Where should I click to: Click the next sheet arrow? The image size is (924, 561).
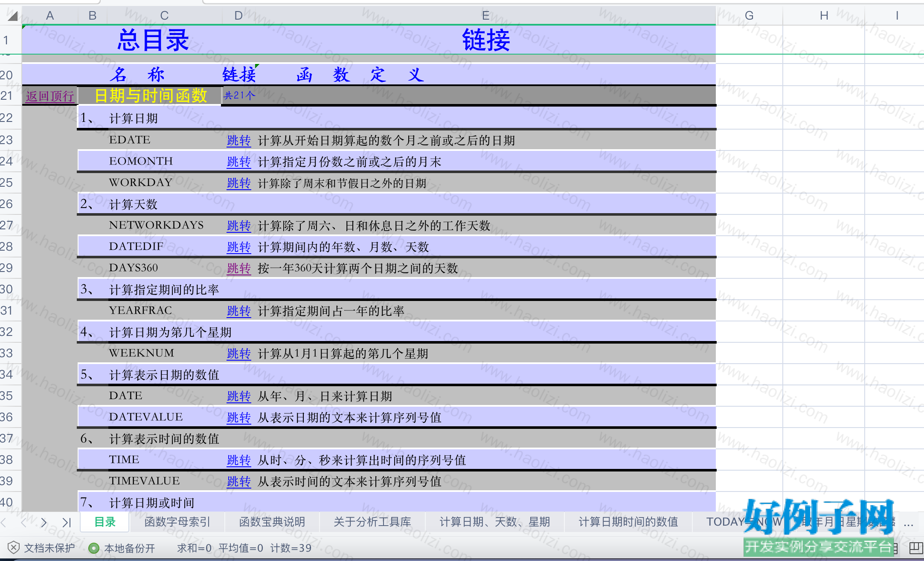[x=44, y=522]
